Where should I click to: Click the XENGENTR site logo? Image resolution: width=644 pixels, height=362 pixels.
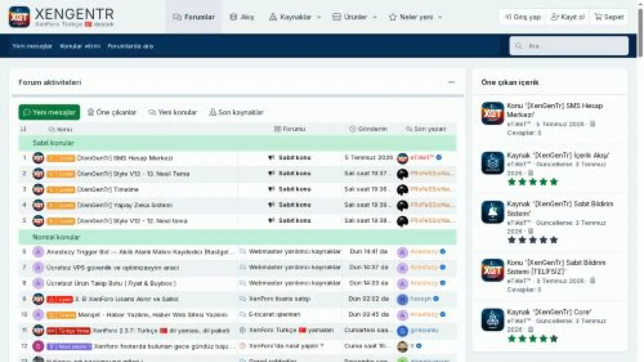click(x=61, y=17)
